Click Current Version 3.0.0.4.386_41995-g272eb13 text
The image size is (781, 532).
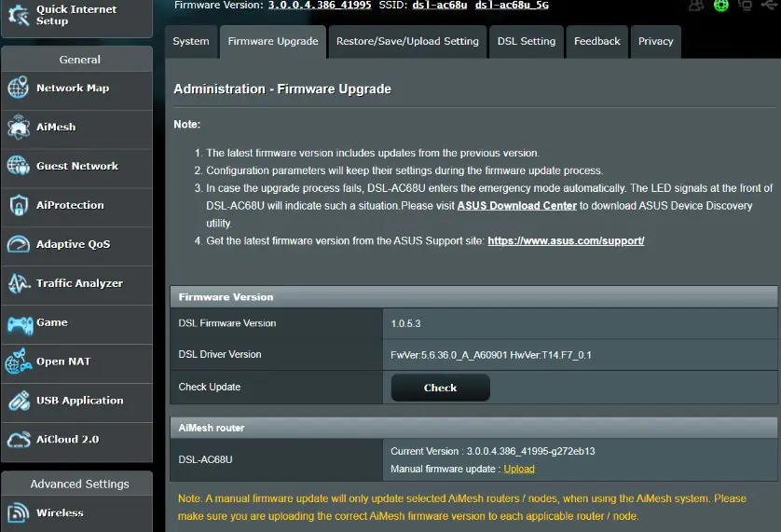(x=493, y=451)
